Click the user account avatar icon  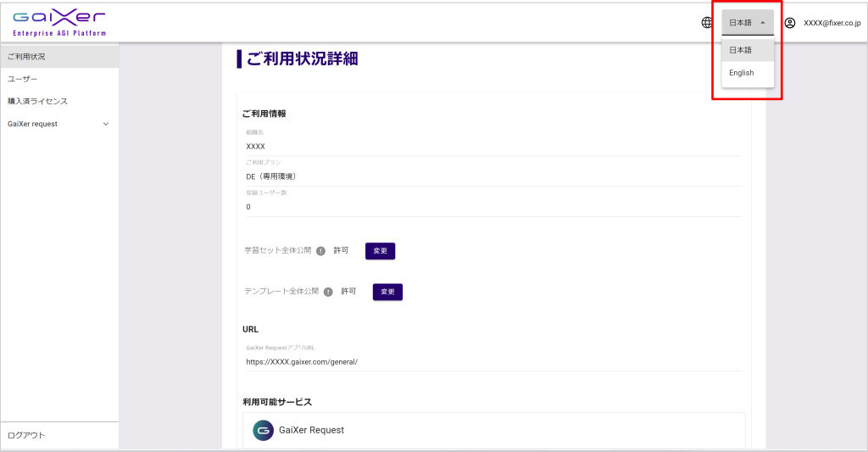tap(790, 23)
